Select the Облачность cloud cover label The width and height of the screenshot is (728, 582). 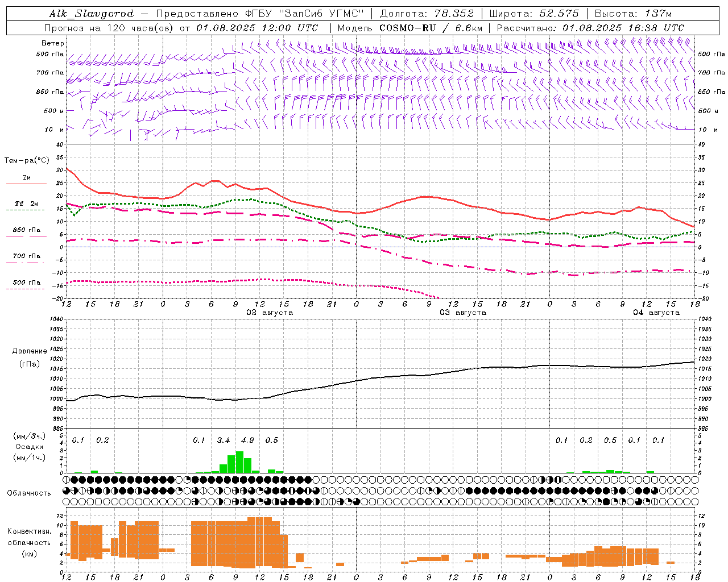29,493
